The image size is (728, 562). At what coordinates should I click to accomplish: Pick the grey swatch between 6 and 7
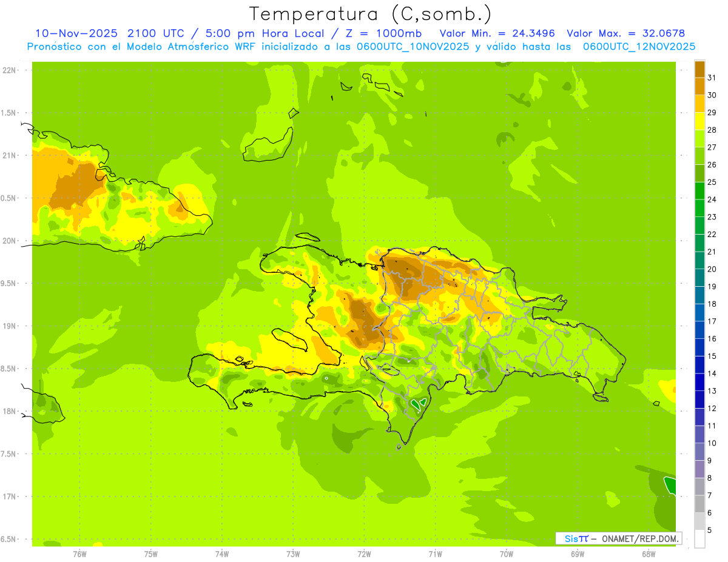click(699, 504)
